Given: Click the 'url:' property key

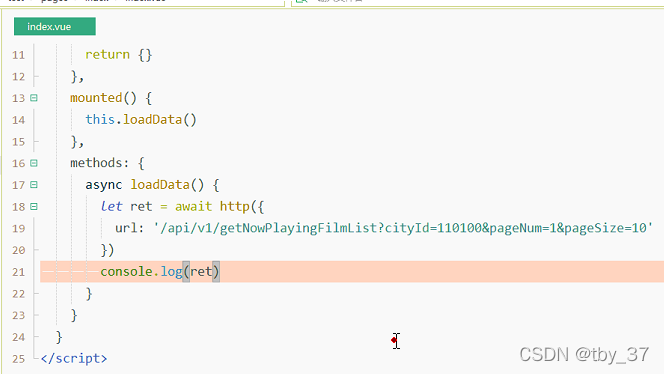Looking at the screenshot, I should click(130, 228).
